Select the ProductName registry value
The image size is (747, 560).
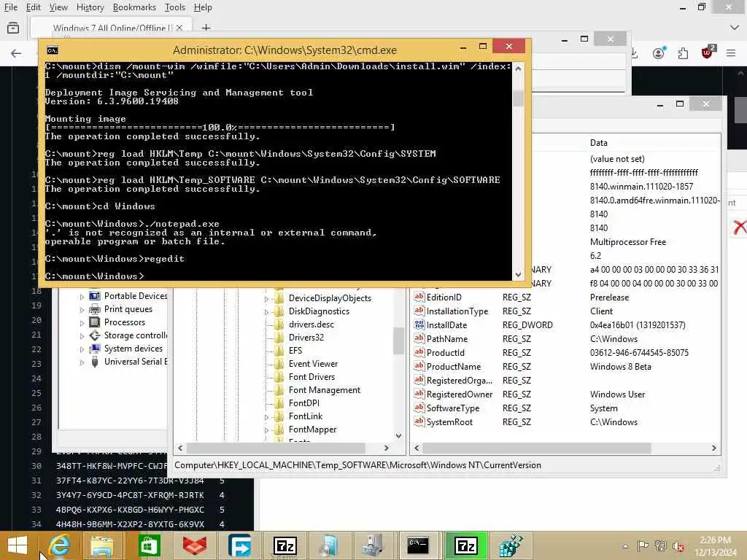pos(454,367)
